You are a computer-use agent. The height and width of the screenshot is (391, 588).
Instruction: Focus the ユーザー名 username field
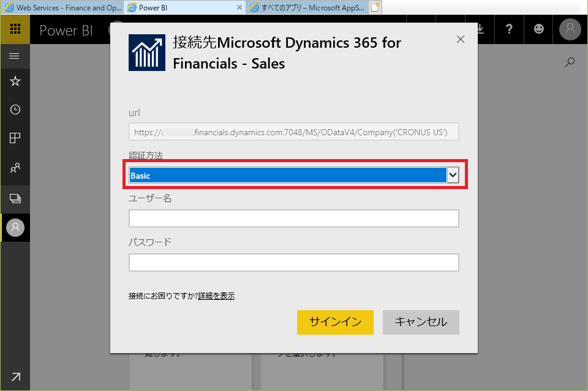(294, 218)
